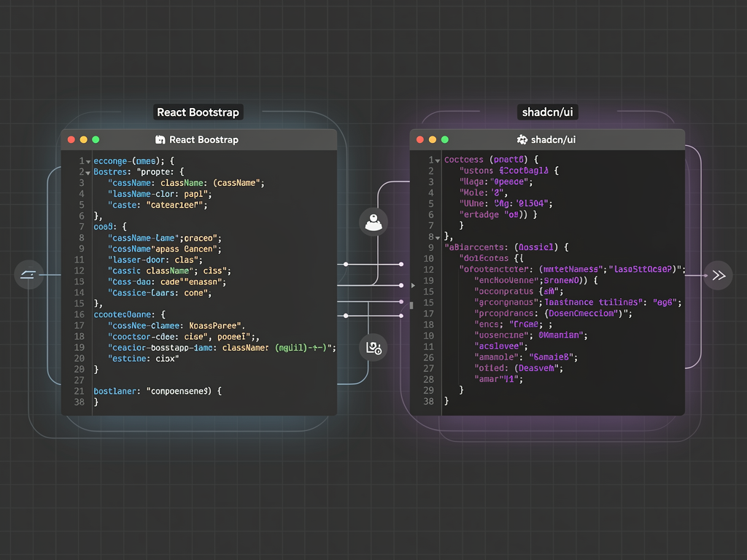Click the file icon in React Bootstrap title bar
Image resolution: width=747 pixels, height=560 pixels.
click(x=160, y=139)
